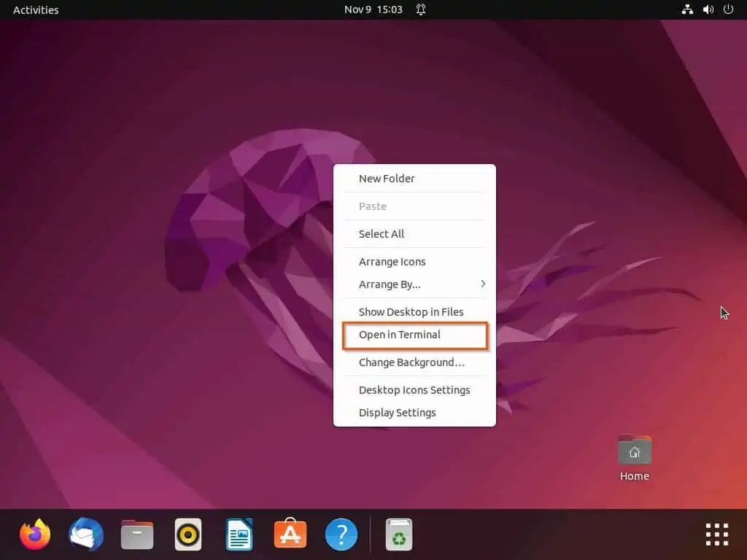Launch Rhythmbox music player

[188, 534]
